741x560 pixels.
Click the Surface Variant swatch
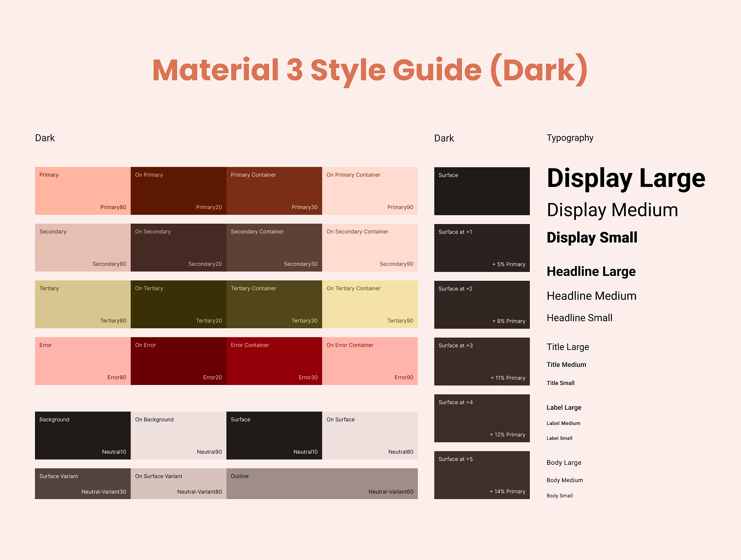pos(82,483)
